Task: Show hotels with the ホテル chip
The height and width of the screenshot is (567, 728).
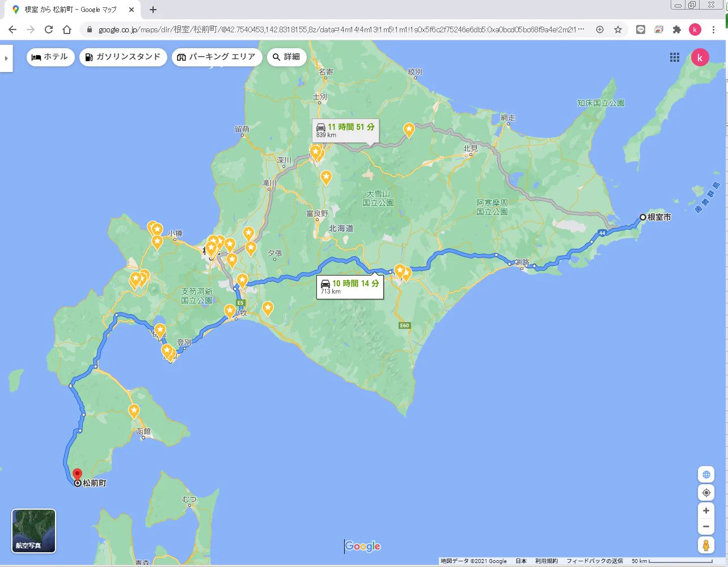Action: point(50,57)
